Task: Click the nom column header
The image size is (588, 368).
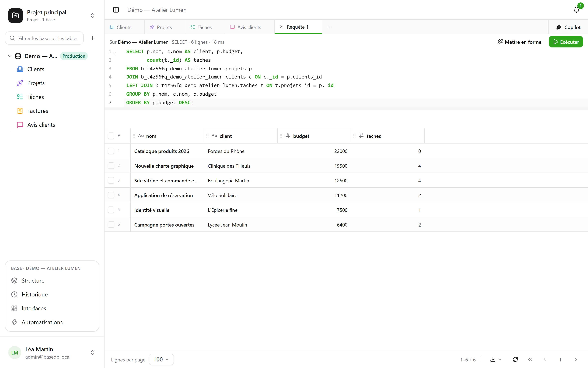Action: [x=167, y=136]
